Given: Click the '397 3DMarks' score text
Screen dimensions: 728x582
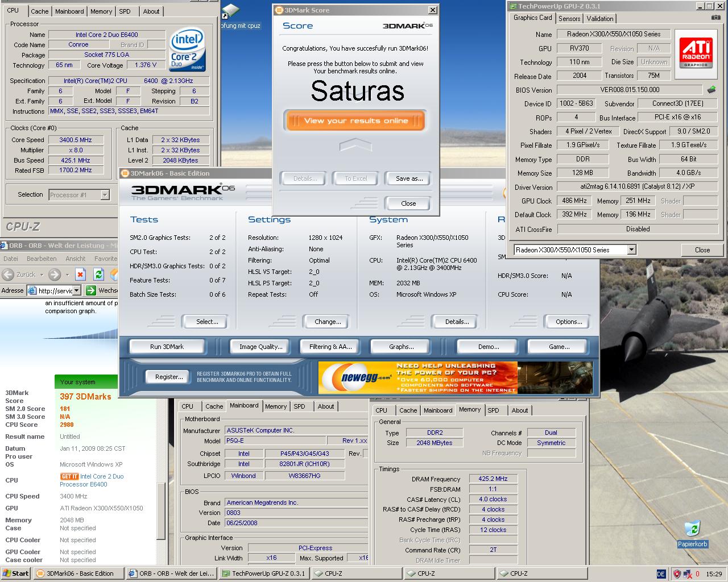Looking at the screenshot, I should click(x=86, y=397).
